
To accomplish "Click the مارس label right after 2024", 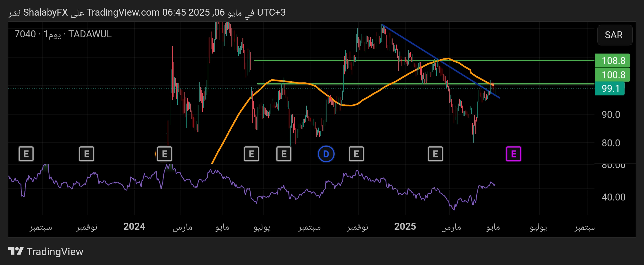I will tap(183, 227).
